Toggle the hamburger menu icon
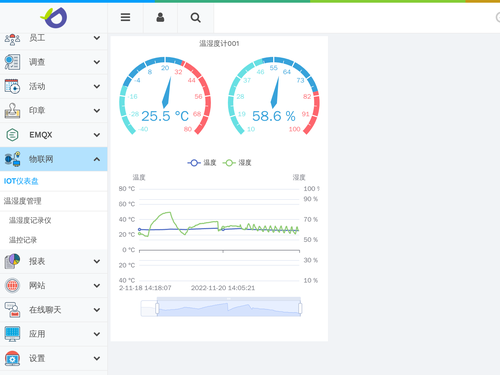The image size is (500, 375). tap(125, 17)
